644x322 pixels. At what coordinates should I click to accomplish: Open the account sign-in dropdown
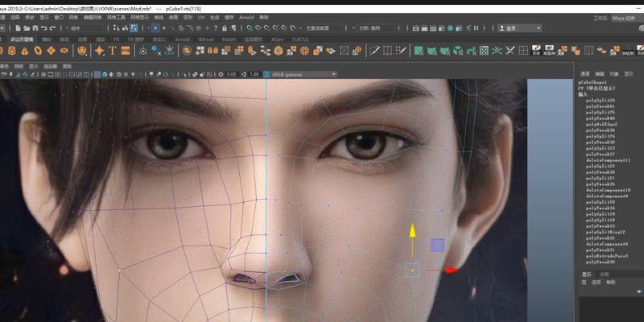[519, 28]
